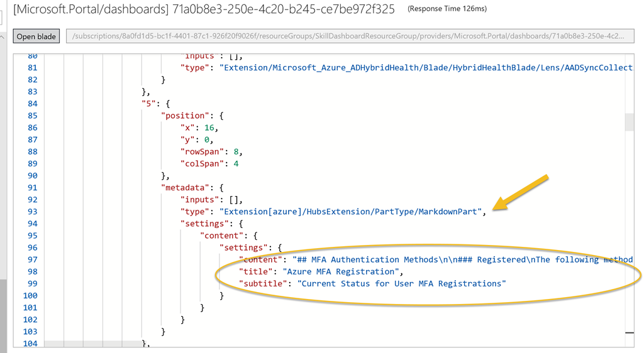This screenshot has width=644, height=353.
Task: Click the MFA Authentication Methods content string
Action: click(463, 259)
